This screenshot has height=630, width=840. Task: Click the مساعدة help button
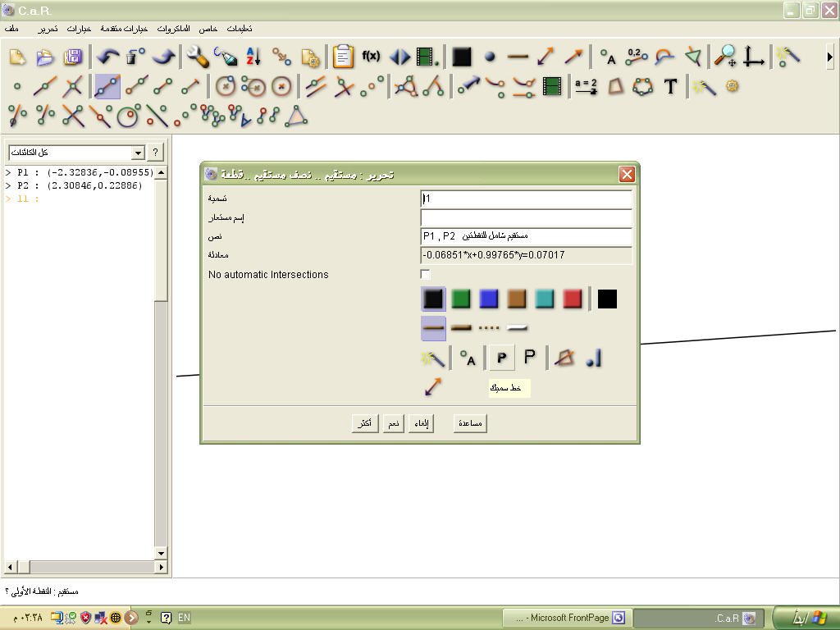coord(470,423)
